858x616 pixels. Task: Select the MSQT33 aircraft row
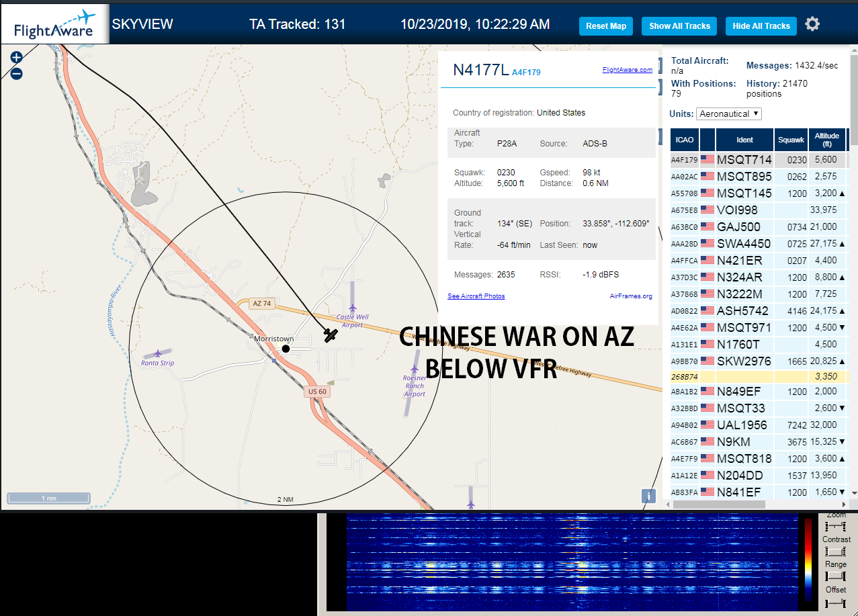(x=759, y=408)
